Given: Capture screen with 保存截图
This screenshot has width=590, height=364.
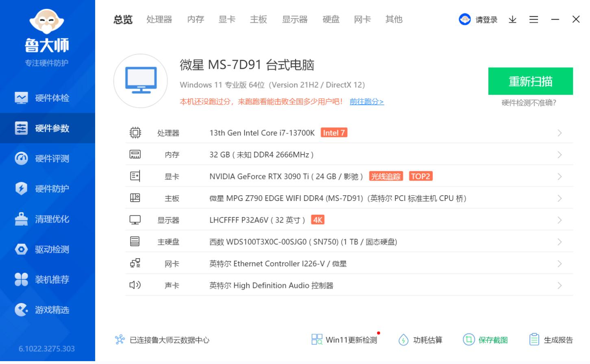Looking at the screenshot, I should pos(486,339).
